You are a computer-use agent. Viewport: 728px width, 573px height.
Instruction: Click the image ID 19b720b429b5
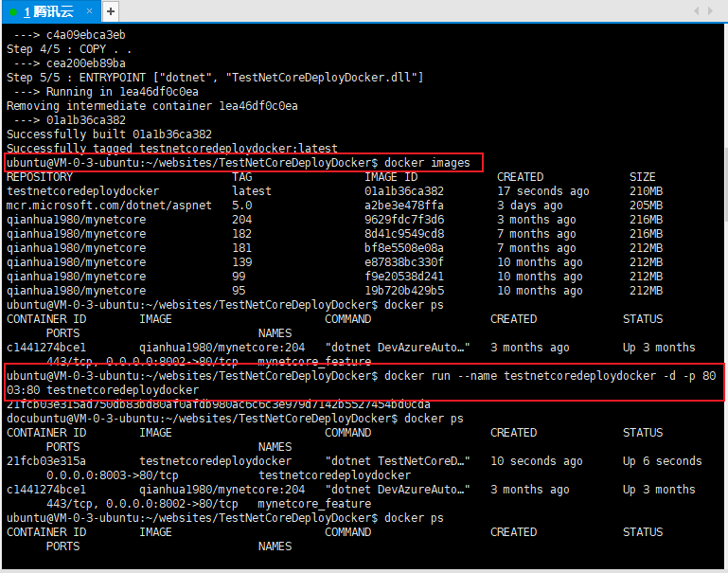[404, 291]
